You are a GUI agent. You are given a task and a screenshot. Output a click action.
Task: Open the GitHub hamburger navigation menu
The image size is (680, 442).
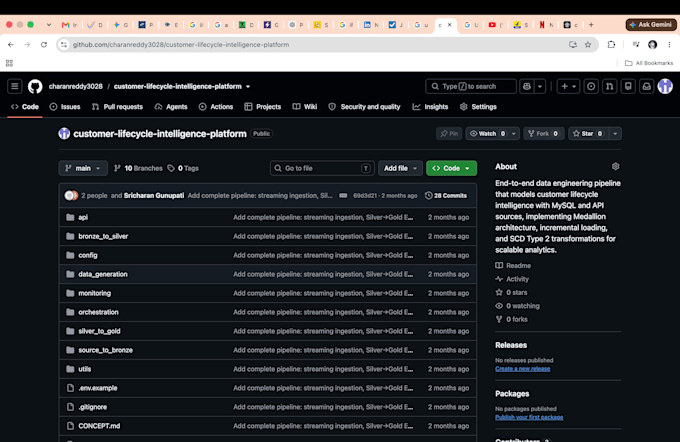(x=14, y=86)
